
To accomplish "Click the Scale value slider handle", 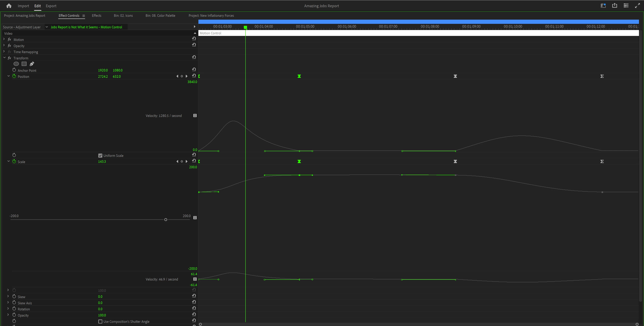I will [166, 220].
